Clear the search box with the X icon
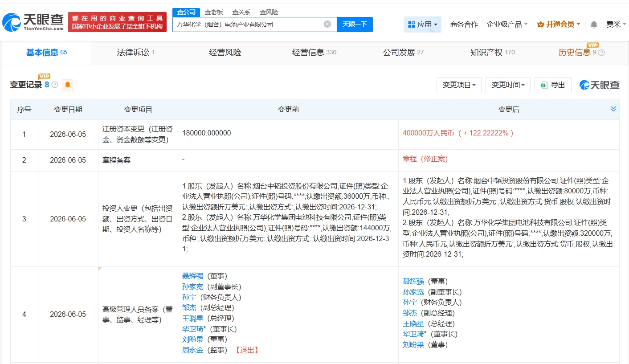This screenshot has width=629, height=364. tap(327, 24)
